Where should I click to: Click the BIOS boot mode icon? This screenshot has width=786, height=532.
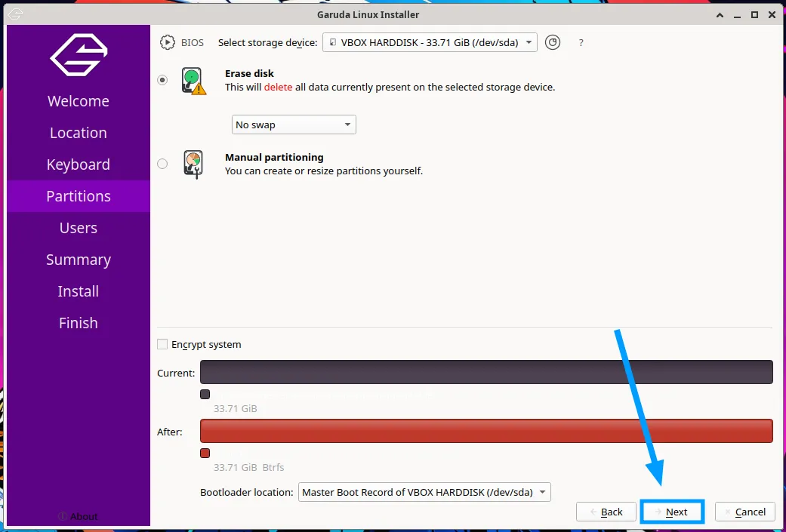pyautogui.click(x=167, y=42)
